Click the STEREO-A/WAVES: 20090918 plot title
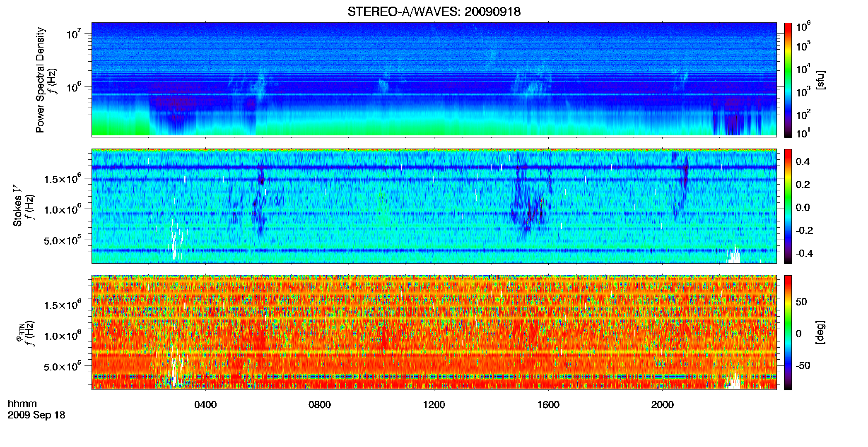868x447 pixels. 434,12
